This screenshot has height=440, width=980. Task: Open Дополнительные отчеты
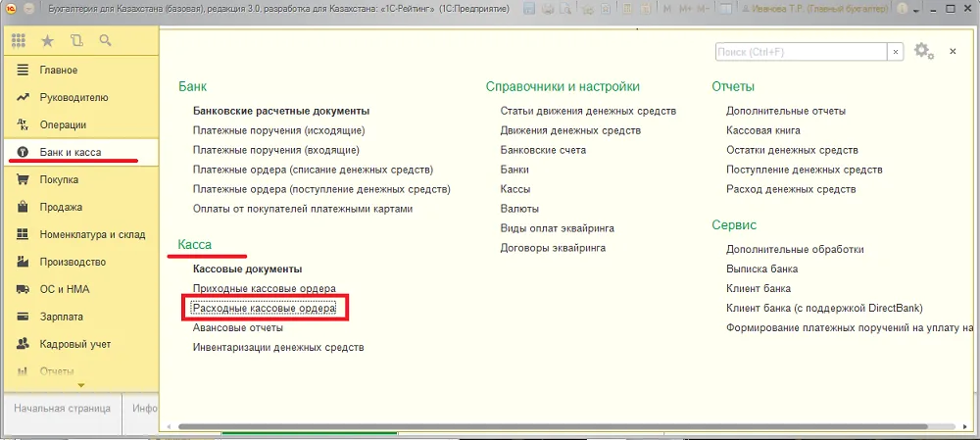click(786, 112)
